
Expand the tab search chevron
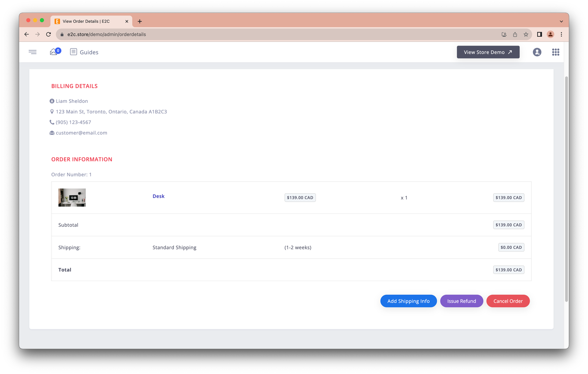561,21
